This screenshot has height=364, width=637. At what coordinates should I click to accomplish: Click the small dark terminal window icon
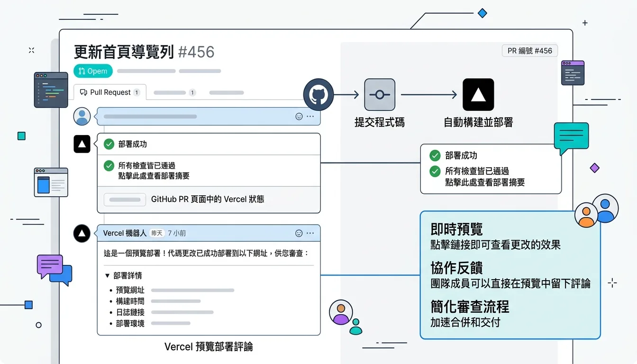573,73
